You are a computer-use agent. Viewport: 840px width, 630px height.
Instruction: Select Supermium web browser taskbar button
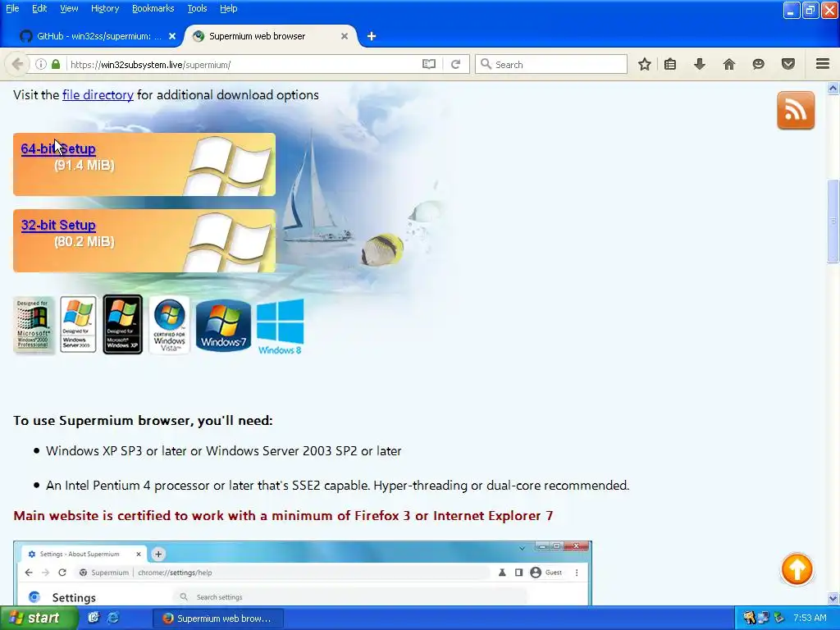click(x=218, y=619)
